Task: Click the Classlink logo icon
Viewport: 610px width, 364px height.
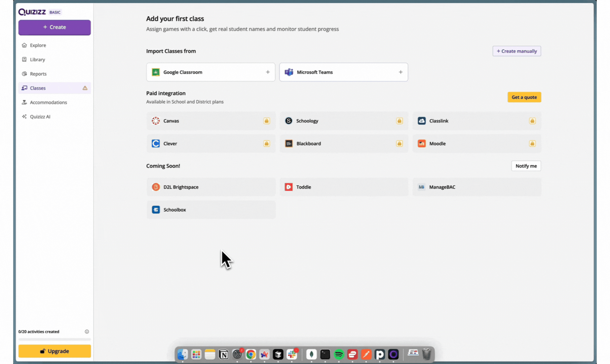Action: pyautogui.click(x=422, y=121)
